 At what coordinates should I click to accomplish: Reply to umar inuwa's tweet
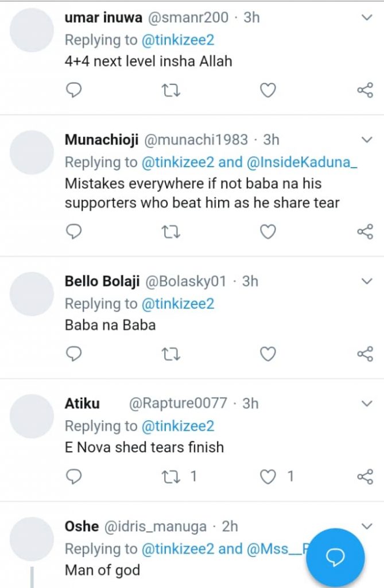point(73,90)
